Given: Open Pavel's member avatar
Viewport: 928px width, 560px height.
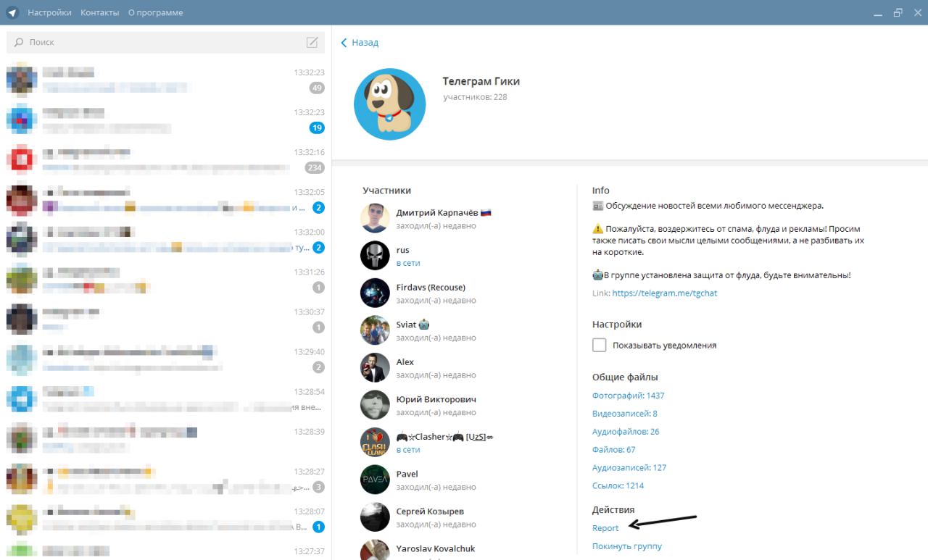Looking at the screenshot, I should (x=375, y=480).
